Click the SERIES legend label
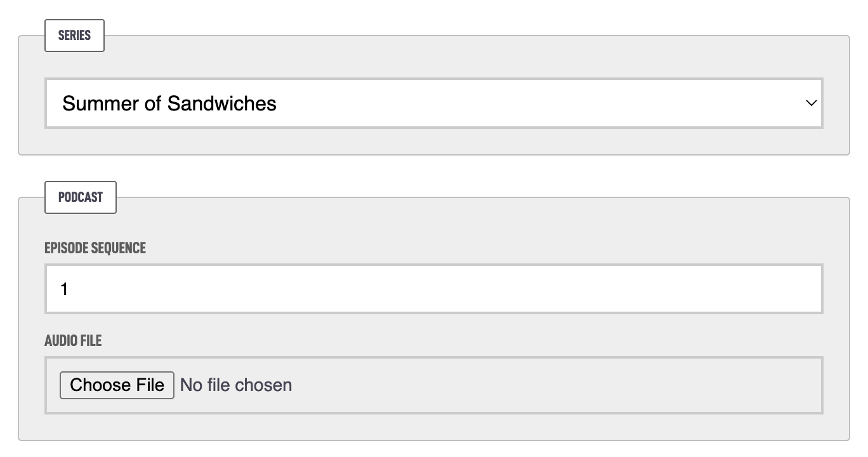The image size is (868, 457). pyautogui.click(x=74, y=36)
